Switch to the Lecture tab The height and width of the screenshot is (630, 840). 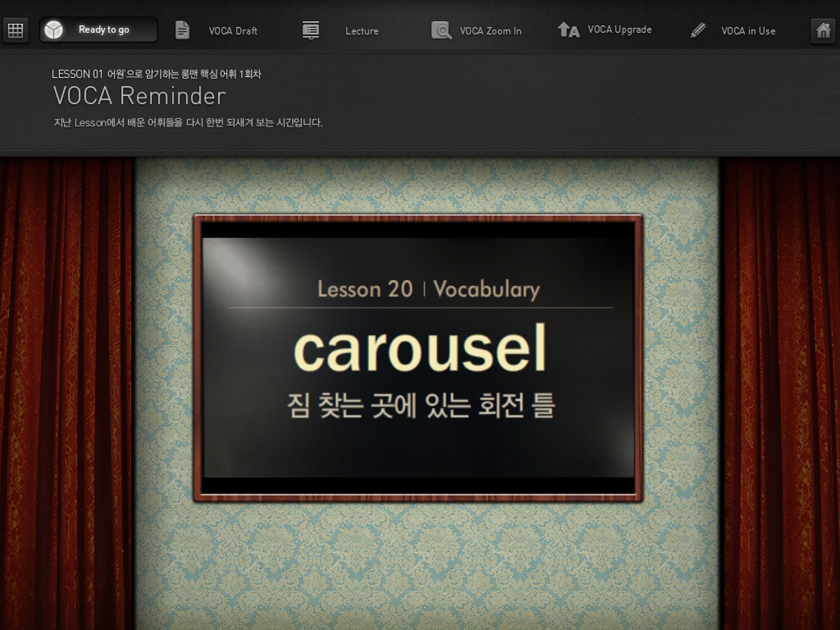coord(362,31)
